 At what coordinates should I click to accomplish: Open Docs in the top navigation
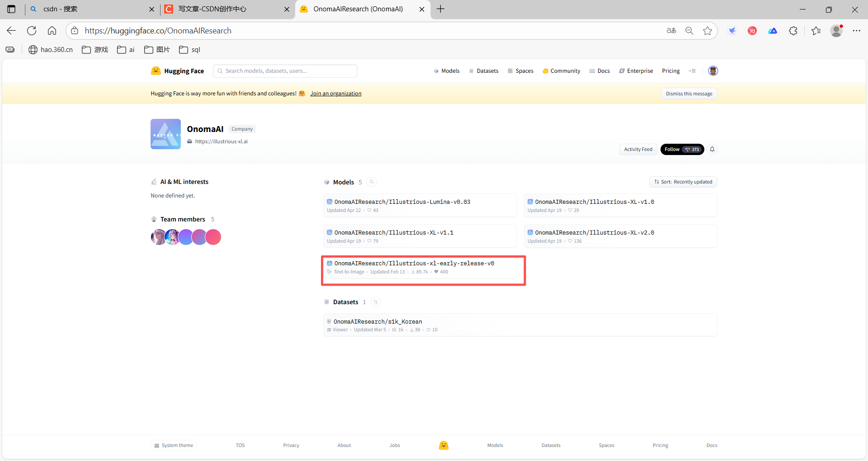click(599, 71)
